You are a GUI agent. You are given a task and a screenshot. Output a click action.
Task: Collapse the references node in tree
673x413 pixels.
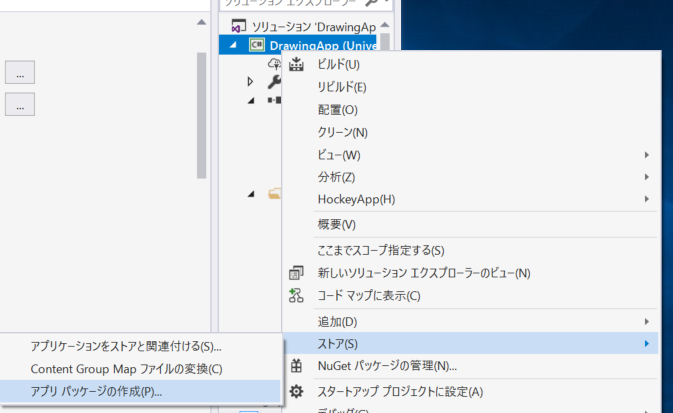(252, 100)
